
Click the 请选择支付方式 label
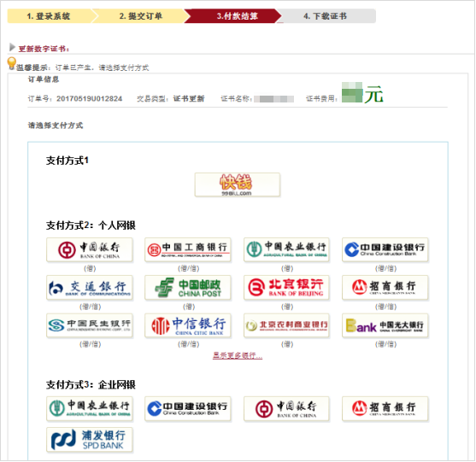[x=56, y=126]
